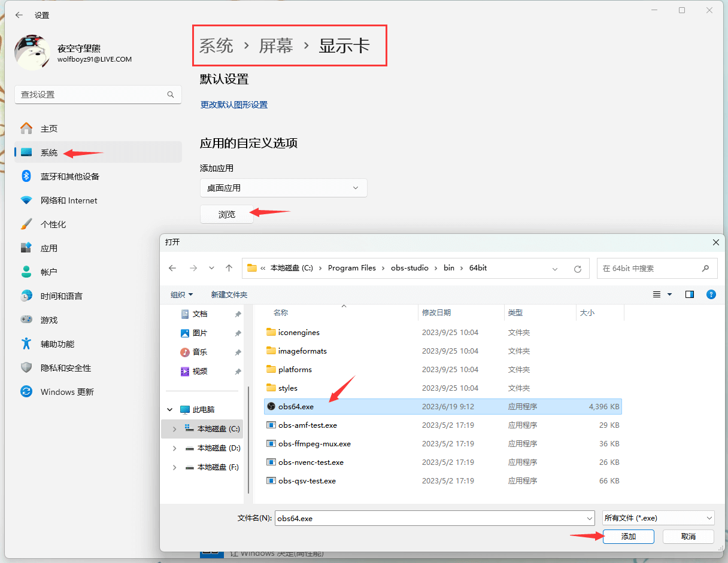Screen dimensions: 728x563
Task: Select the styles folder
Action: coord(443,388)
